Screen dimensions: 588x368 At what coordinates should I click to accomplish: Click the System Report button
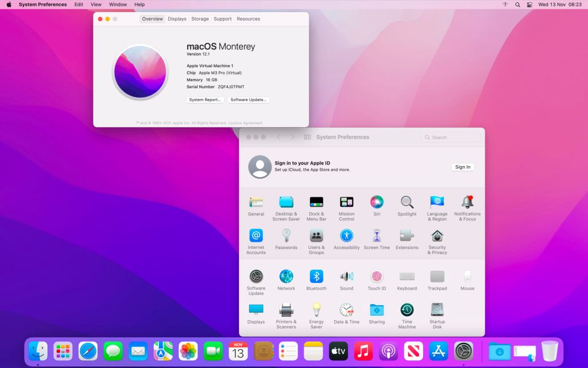(x=205, y=100)
